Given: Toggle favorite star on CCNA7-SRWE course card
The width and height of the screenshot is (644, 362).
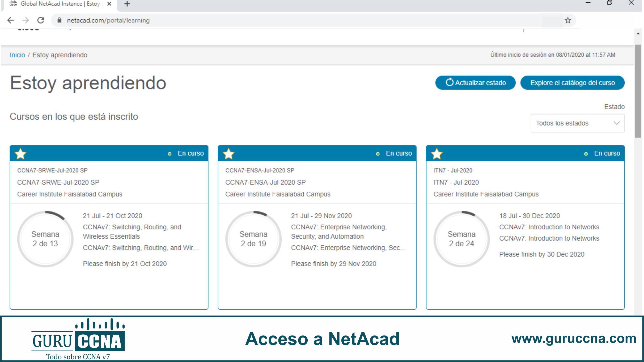Looking at the screenshot, I should (x=20, y=154).
